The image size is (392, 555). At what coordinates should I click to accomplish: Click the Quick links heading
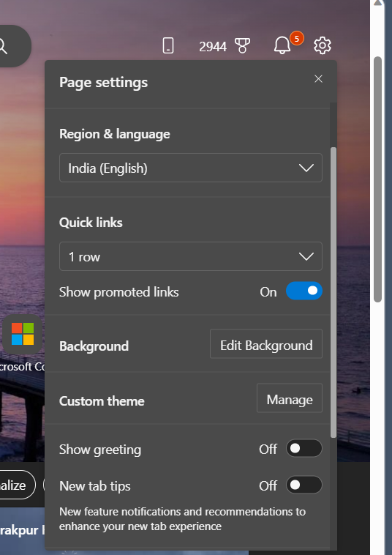tap(91, 223)
